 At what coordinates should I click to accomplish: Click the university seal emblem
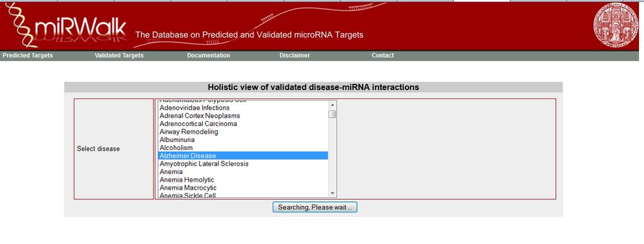tap(615, 25)
